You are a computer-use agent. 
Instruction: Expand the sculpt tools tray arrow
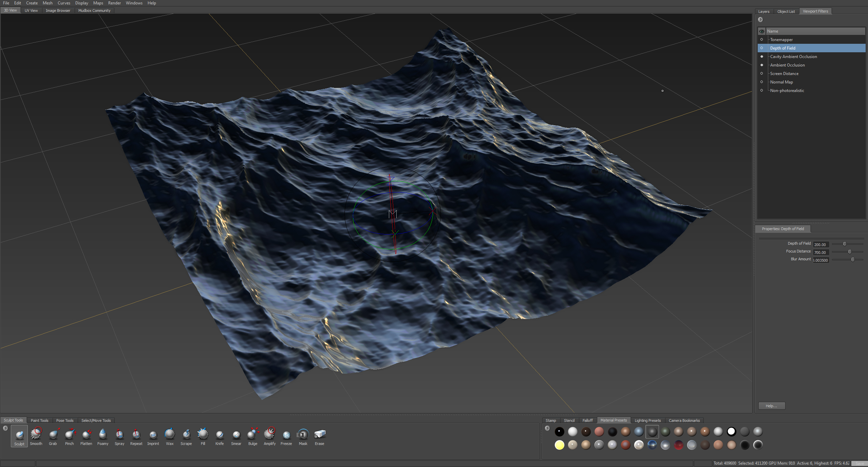tap(5, 428)
